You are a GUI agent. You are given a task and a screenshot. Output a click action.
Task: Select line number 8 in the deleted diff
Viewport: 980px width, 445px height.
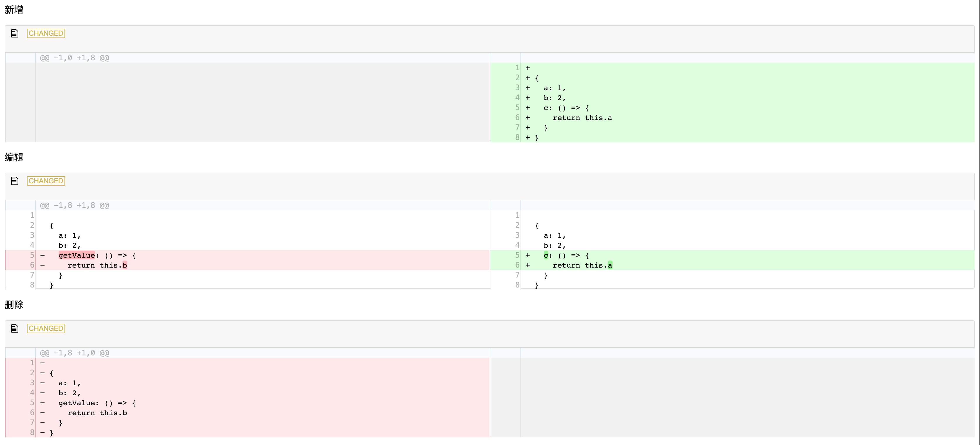(32, 432)
